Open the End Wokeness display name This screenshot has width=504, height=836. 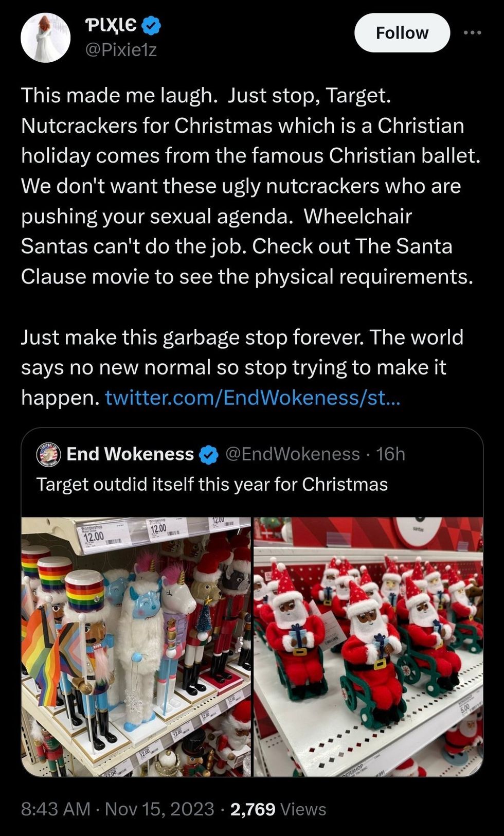(x=130, y=454)
